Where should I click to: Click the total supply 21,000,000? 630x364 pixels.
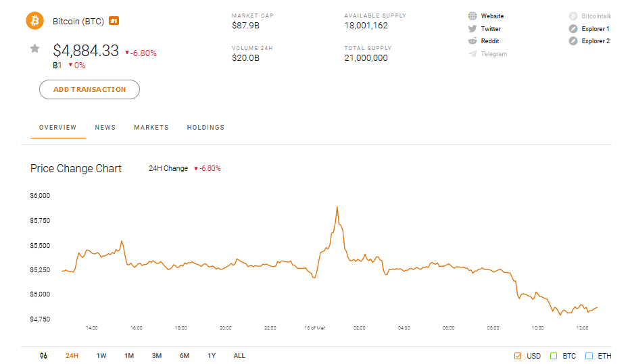pos(366,58)
